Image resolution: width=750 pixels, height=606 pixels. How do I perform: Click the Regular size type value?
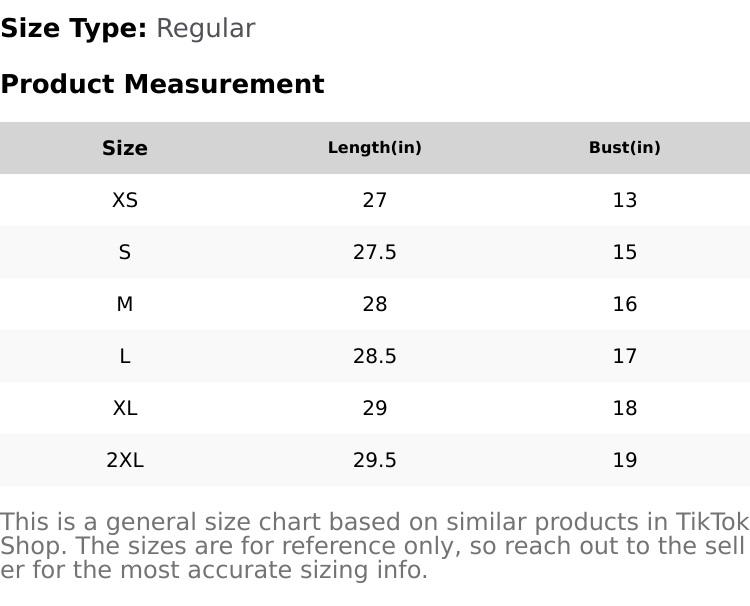206,29
